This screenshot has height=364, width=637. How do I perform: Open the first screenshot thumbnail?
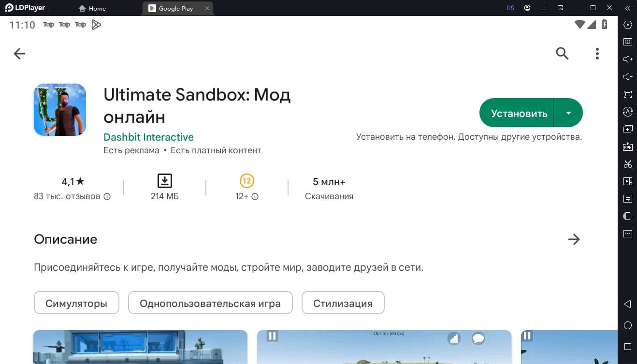point(140,347)
